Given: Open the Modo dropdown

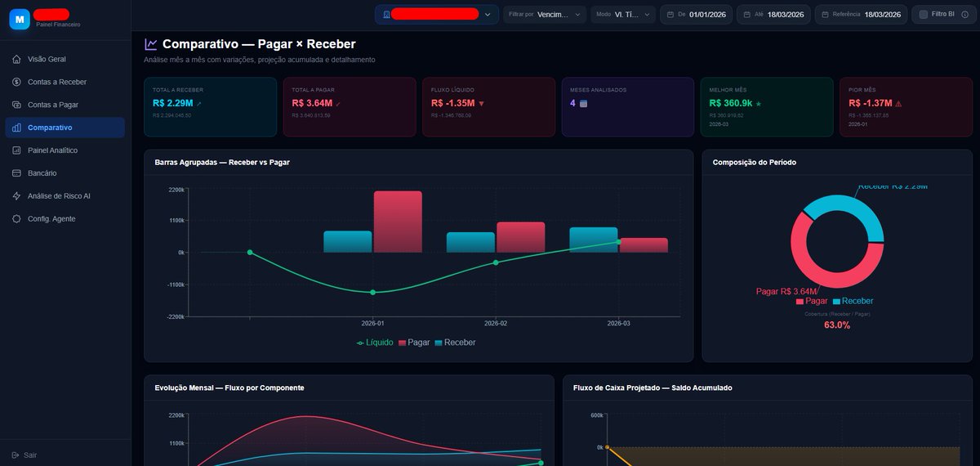Looking at the screenshot, I should (x=623, y=14).
